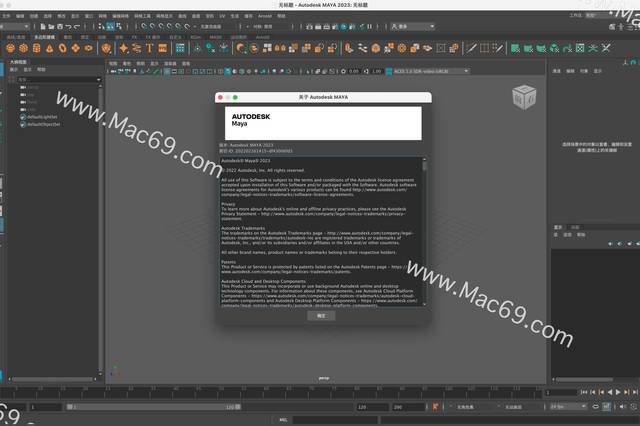Toggle the highlighted icon beside the loop playback control

(606, 407)
